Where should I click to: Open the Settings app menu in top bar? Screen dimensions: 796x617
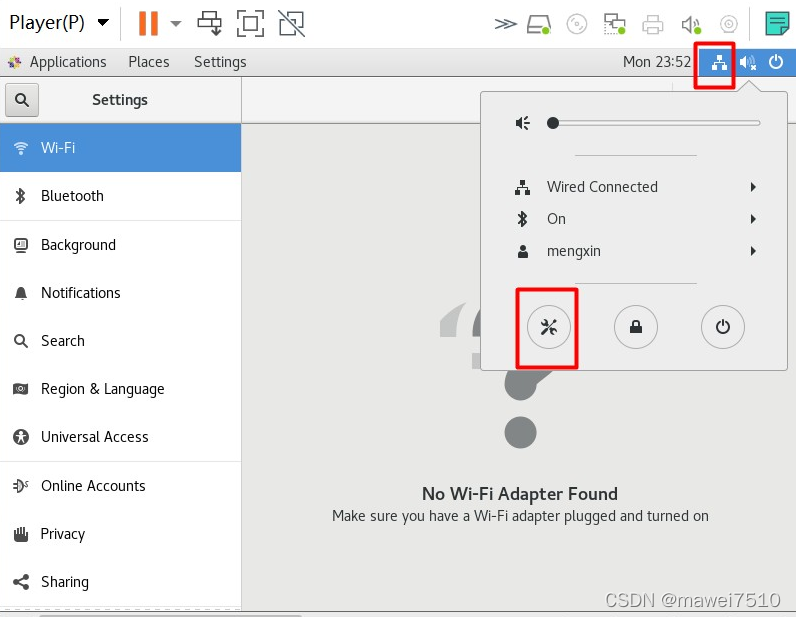coord(220,62)
